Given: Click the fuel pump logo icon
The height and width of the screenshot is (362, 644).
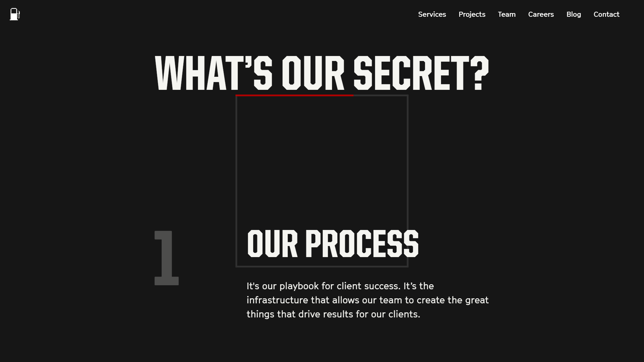Looking at the screenshot, I should (x=15, y=14).
